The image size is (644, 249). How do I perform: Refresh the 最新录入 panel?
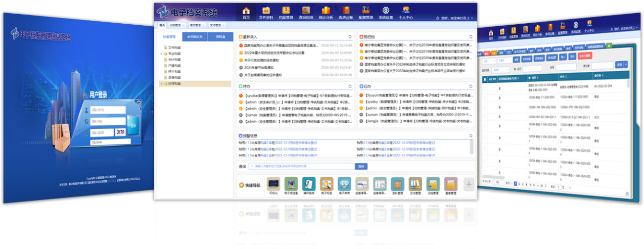click(x=350, y=37)
